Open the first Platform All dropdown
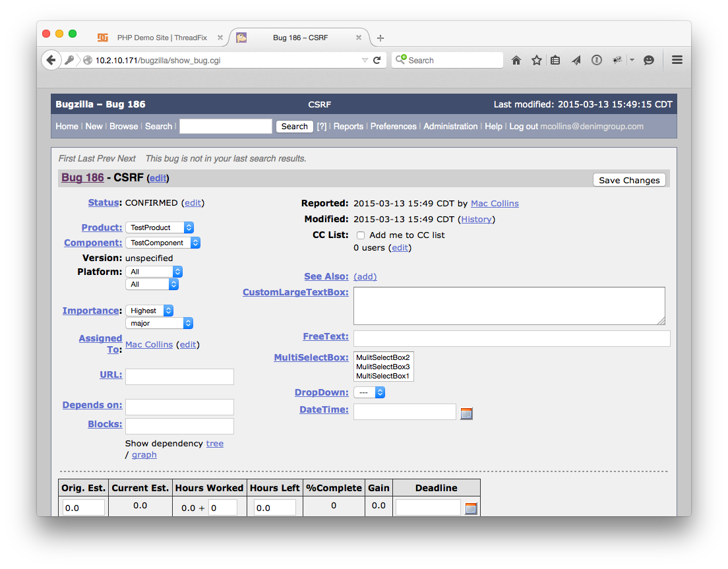Viewport: 728px width, 569px height. [154, 272]
